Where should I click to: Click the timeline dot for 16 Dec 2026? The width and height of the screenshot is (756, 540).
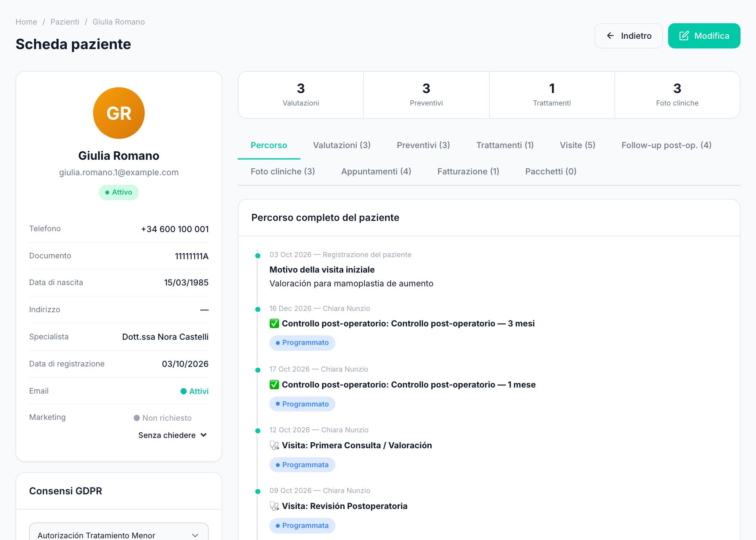point(258,309)
